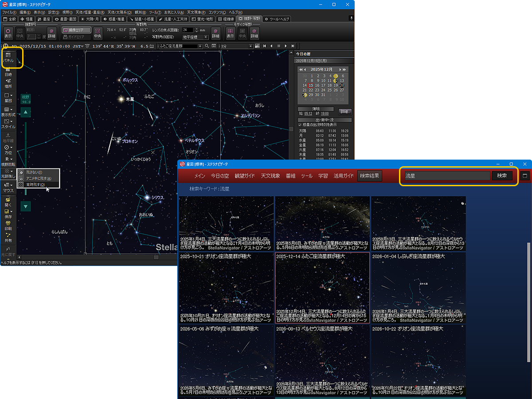Click the 日時 date-time icon
The width and height of the screenshot is (532, 399).
8,72
